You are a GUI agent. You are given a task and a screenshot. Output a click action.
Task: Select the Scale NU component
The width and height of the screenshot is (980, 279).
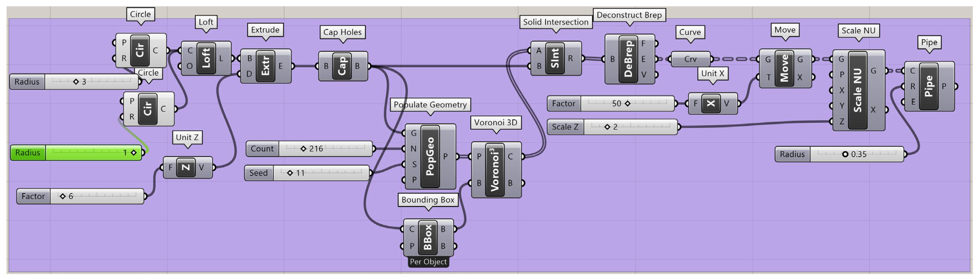858,90
